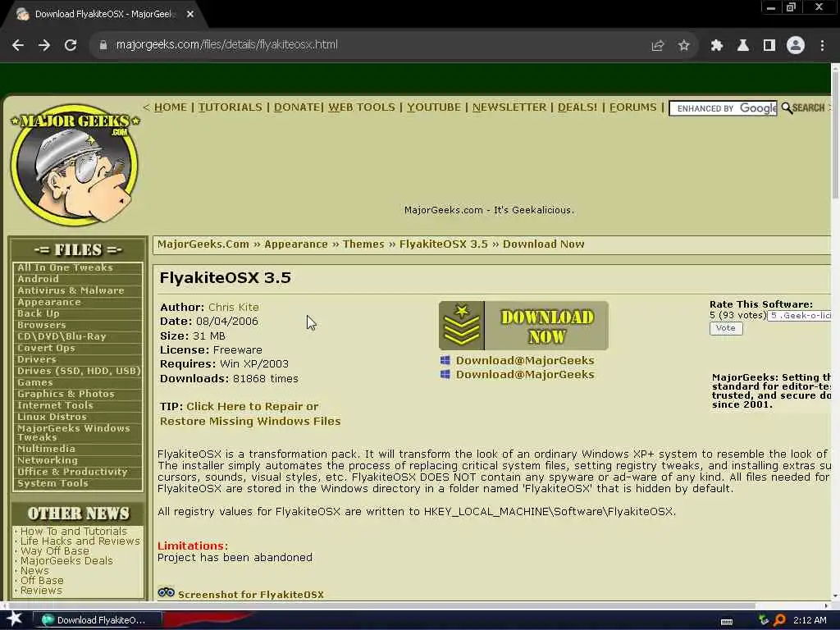This screenshot has width=840, height=630.
Task: Open the TUTORIALS menu link
Action: (x=231, y=107)
